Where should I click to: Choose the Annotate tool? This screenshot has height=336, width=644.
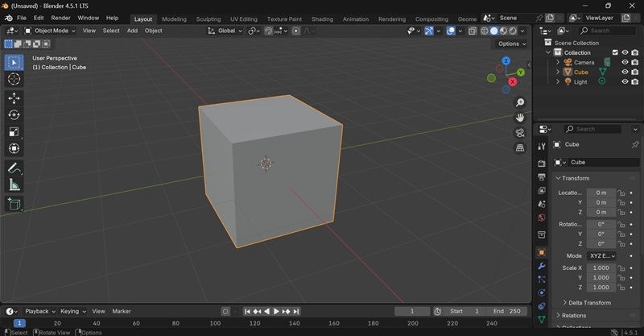pos(14,168)
